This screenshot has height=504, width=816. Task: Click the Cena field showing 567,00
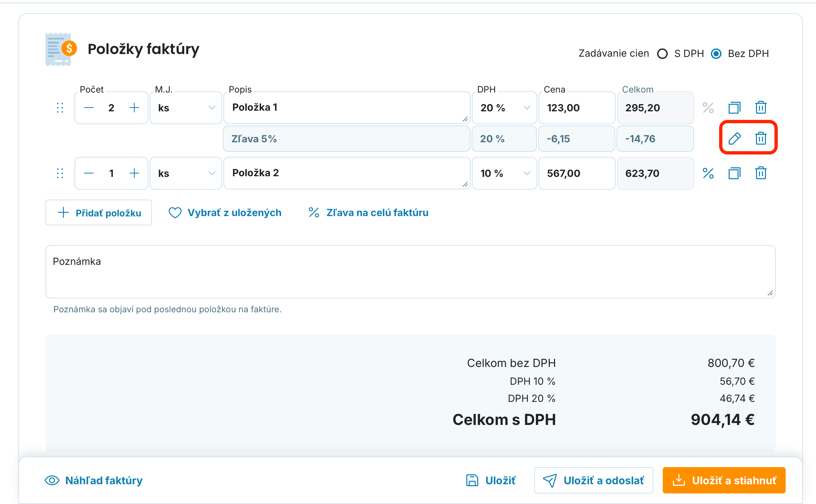[x=577, y=173]
